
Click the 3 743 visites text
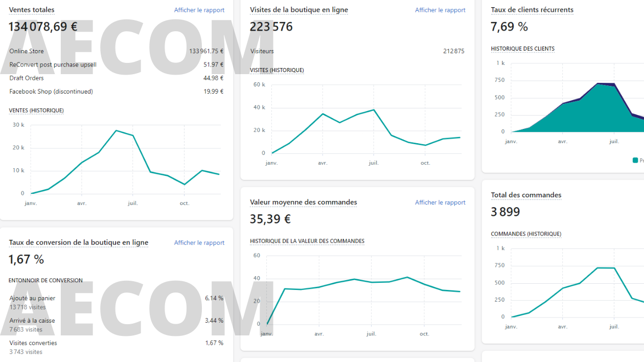point(26,352)
